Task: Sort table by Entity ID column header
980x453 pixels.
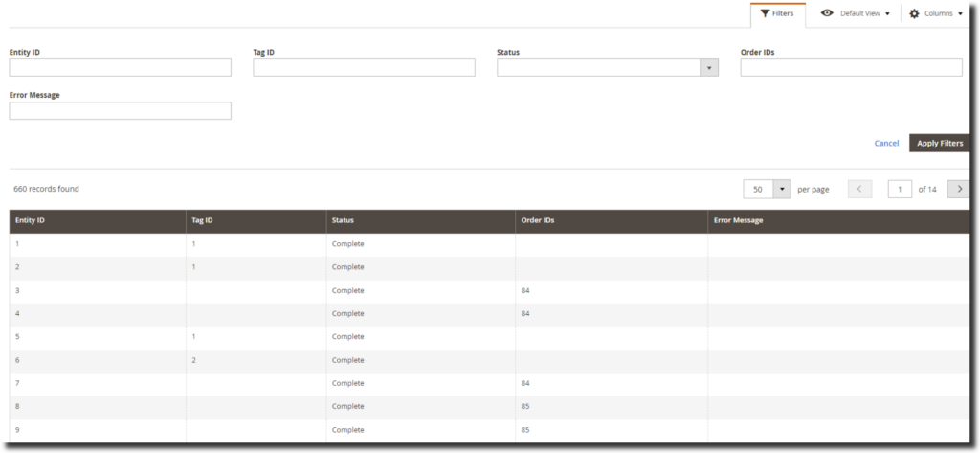Action: (31, 220)
